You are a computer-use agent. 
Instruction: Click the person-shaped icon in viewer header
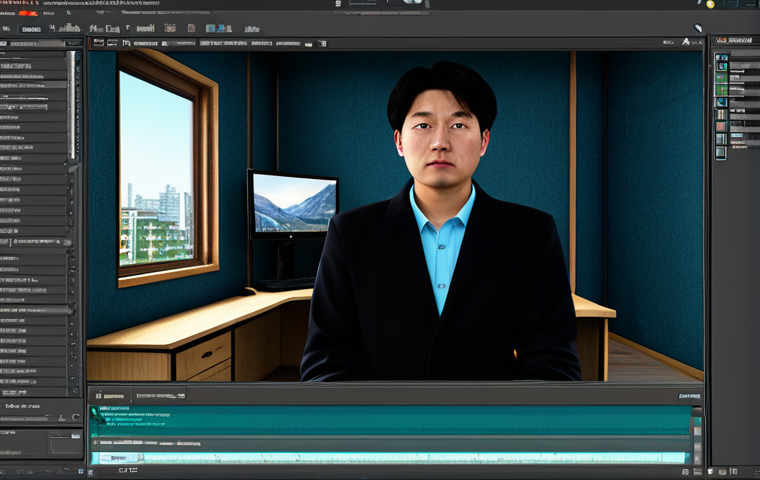(x=686, y=42)
